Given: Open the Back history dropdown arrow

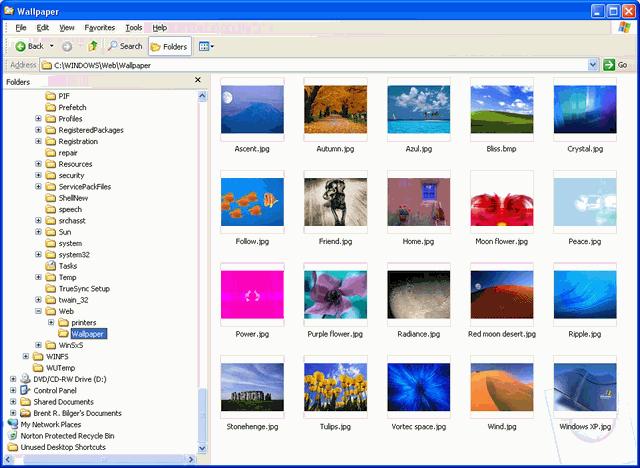Looking at the screenshot, I should 52,46.
